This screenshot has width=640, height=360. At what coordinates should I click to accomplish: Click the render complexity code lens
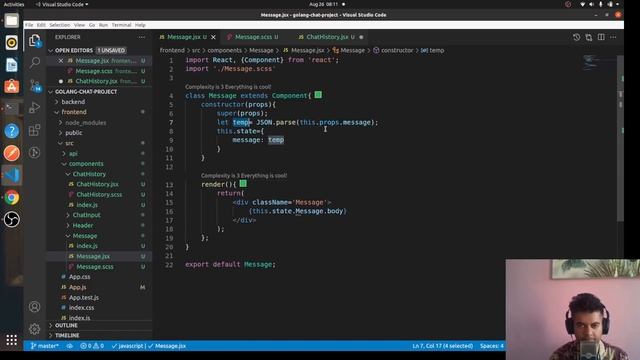pyautogui.click(x=244, y=176)
